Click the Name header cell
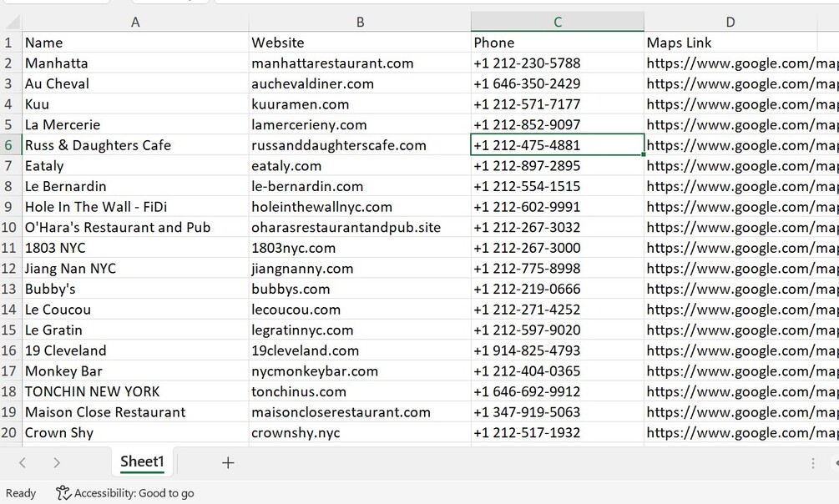Screen dimensions: 839x504 pos(135,43)
